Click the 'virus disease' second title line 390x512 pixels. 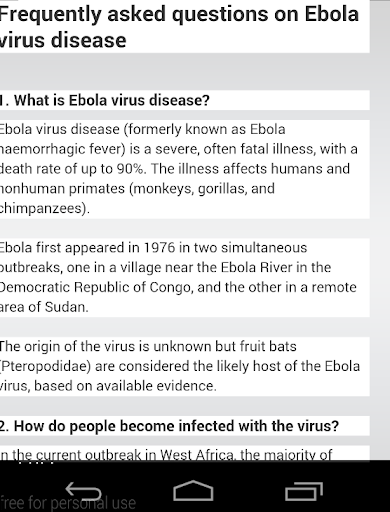(x=63, y=40)
